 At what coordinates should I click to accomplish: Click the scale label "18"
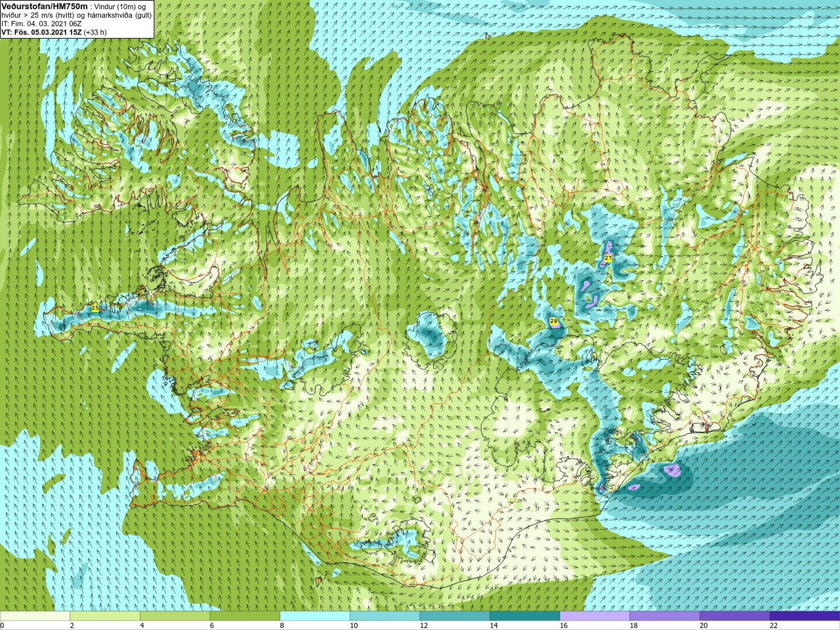(634, 625)
